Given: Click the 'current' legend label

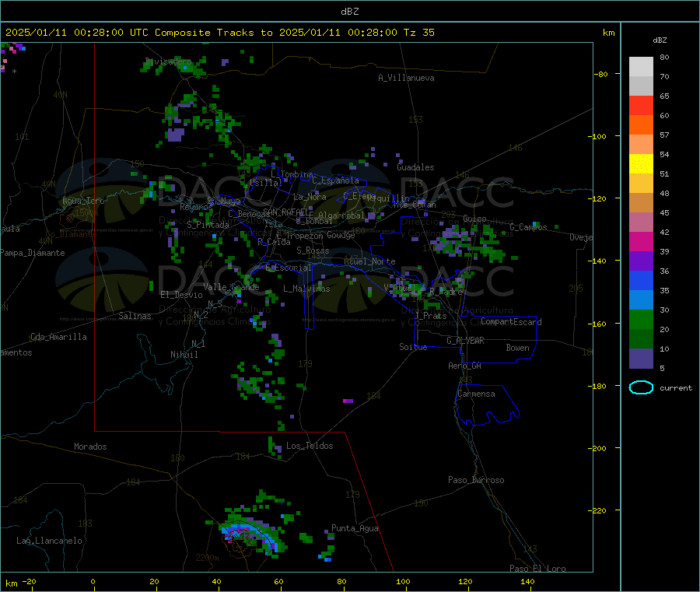Looking at the screenshot, I should [676, 388].
